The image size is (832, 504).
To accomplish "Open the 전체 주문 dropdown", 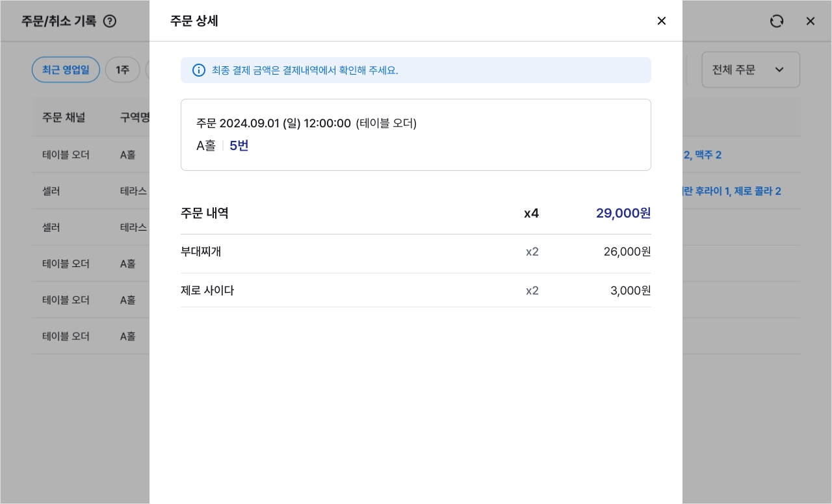I will (x=751, y=69).
